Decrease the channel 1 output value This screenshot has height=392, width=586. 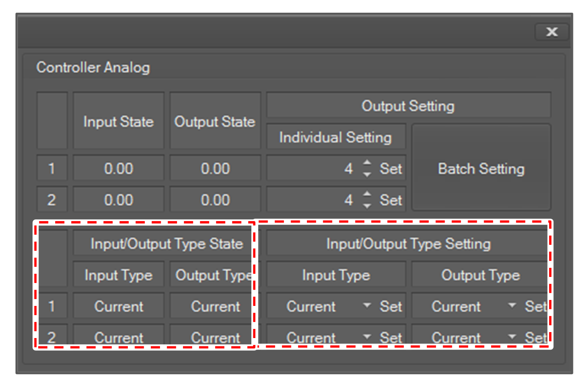click(x=367, y=174)
